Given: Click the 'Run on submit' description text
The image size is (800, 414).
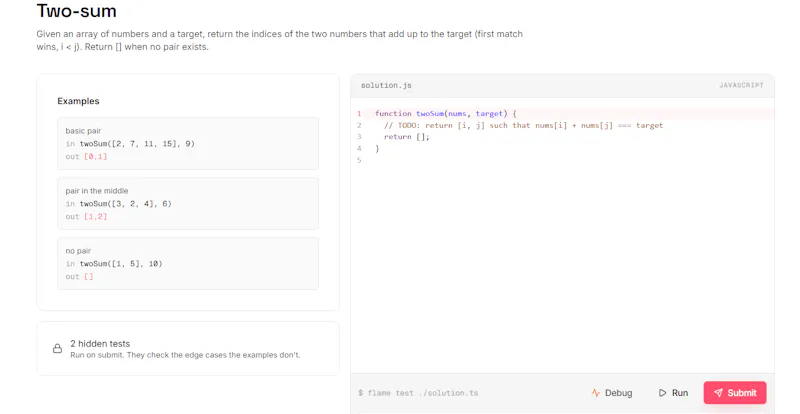Looking at the screenshot, I should coord(185,355).
